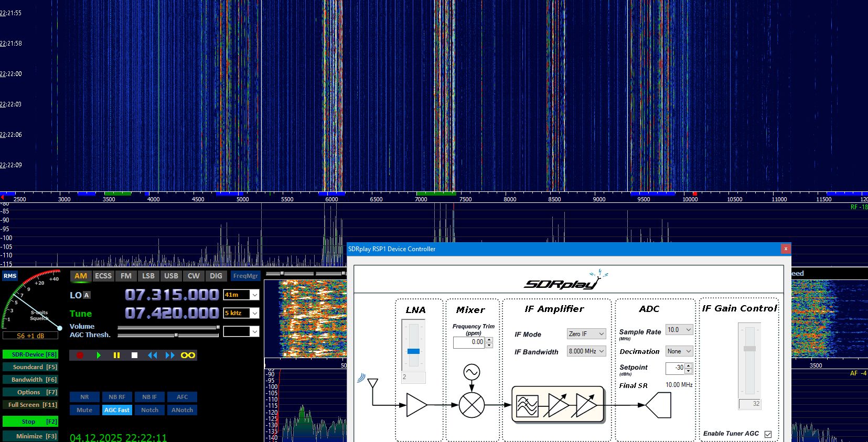Click the Frequency Trim ppm input field
Image resolution: width=868 pixels, height=442 pixels.
click(469, 342)
